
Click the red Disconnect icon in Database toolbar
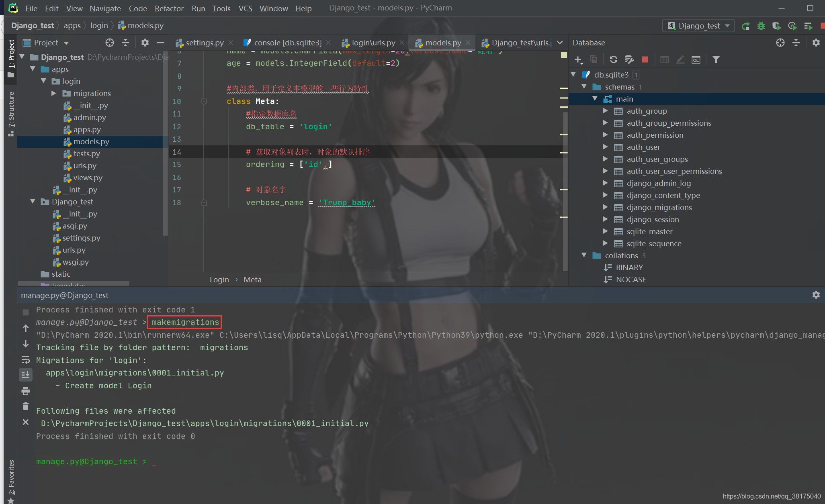click(x=645, y=59)
